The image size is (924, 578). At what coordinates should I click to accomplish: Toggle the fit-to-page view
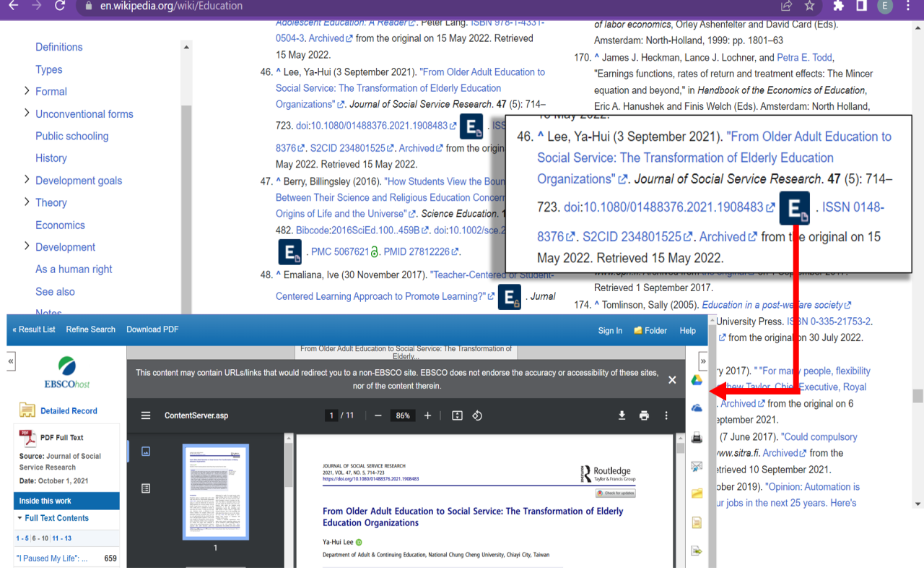[x=456, y=415]
